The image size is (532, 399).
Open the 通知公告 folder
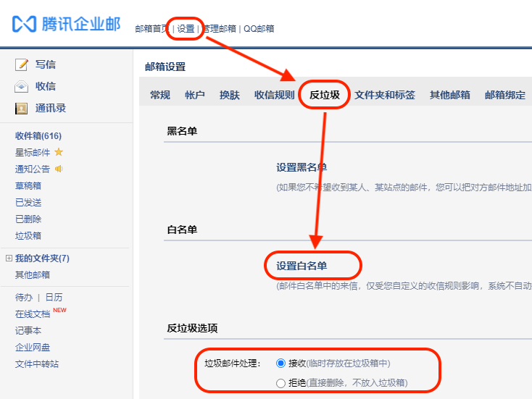coord(33,169)
